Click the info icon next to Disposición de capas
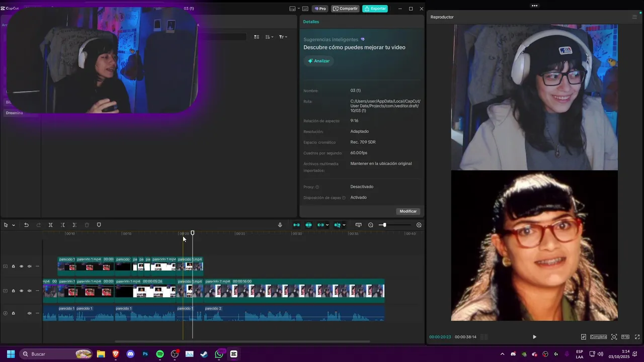644x362 pixels. click(344, 198)
